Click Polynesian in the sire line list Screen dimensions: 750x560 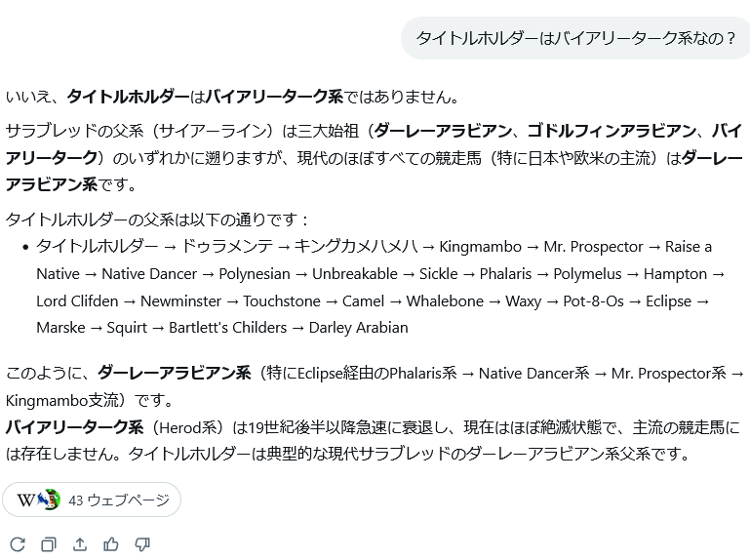tap(255, 274)
